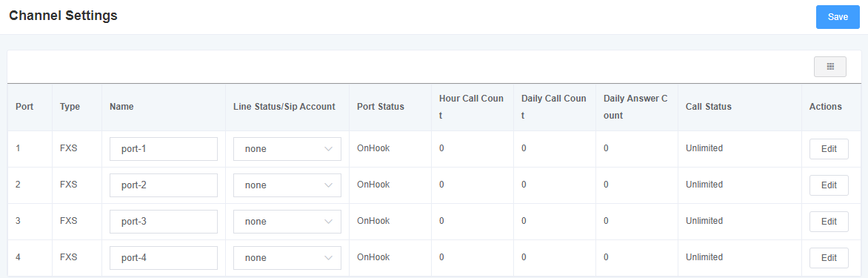Viewport: 868px width, 278px height.
Task: Select the OnHook status in port 3 row
Action: click(x=373, y=220)
